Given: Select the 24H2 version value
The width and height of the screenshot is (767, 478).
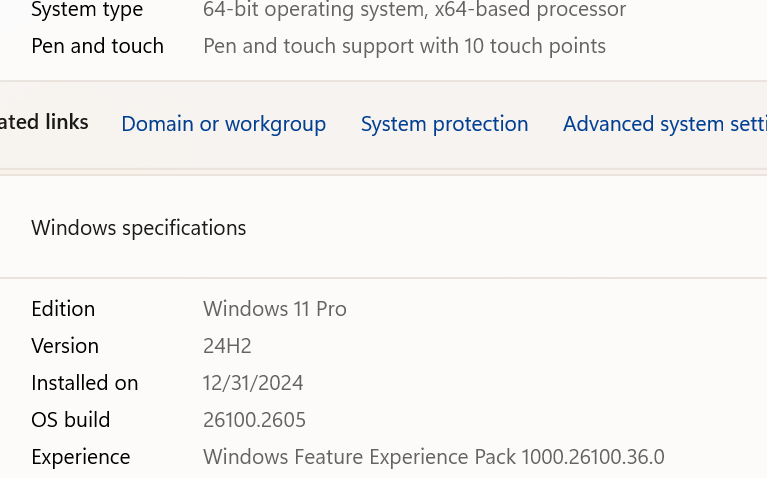Looking at the screenshot, I should pyautogui.click(x=227, y=346).
